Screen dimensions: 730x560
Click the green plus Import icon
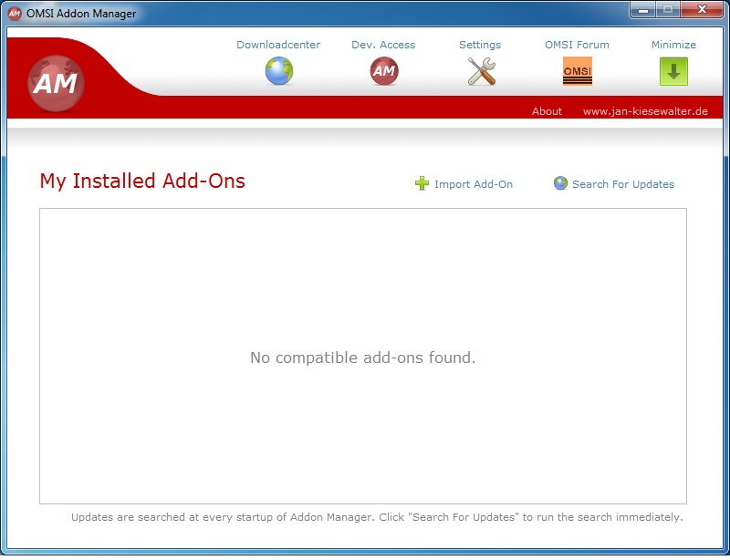tap(422, 183)
